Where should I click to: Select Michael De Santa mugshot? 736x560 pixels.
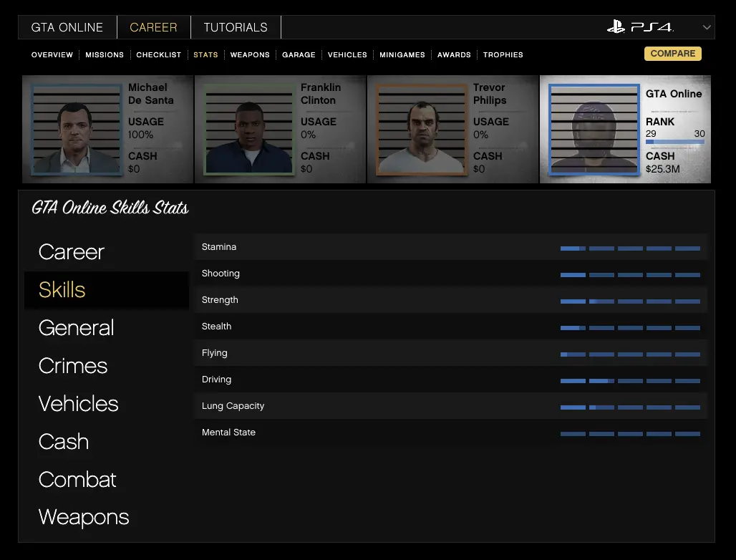click(76, 130)
